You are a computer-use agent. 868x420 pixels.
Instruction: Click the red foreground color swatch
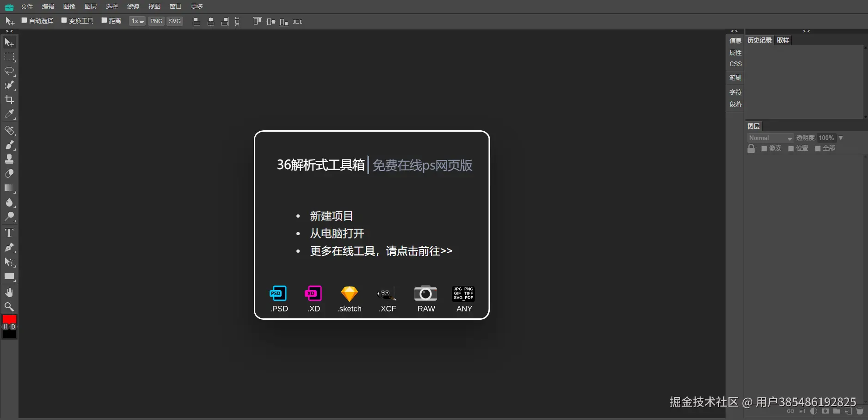9,319
